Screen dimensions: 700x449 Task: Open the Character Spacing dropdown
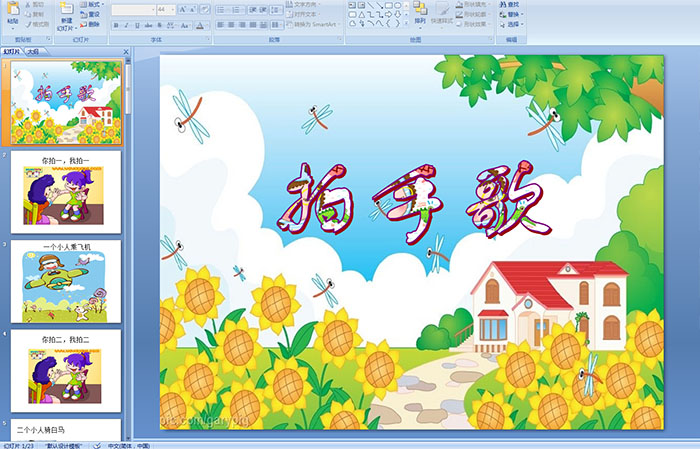(x=171, y=25)
